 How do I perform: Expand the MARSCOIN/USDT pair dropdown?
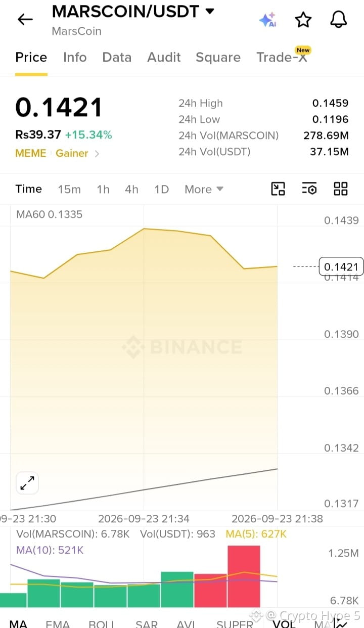coord(209,11)
